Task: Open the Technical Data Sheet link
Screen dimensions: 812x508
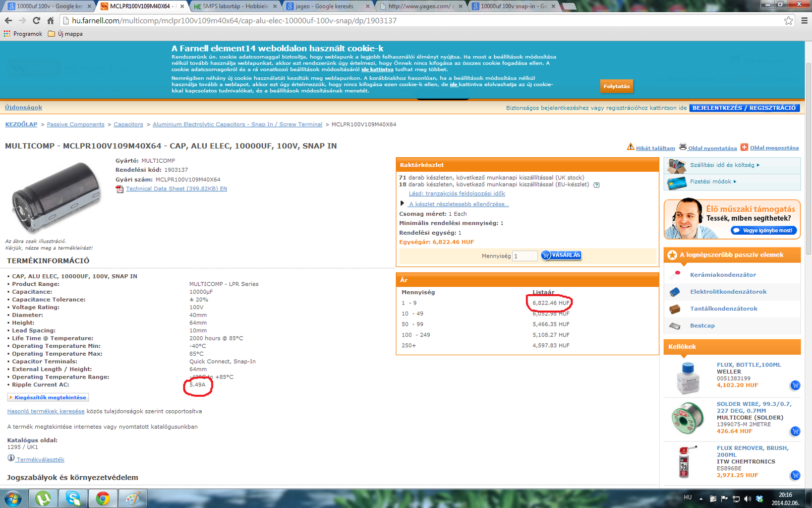Action: click(x=176, y=189)
